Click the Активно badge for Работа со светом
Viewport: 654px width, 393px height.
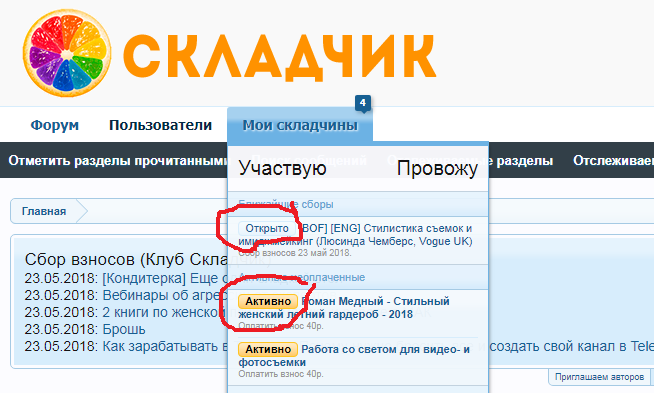(268, 349)
